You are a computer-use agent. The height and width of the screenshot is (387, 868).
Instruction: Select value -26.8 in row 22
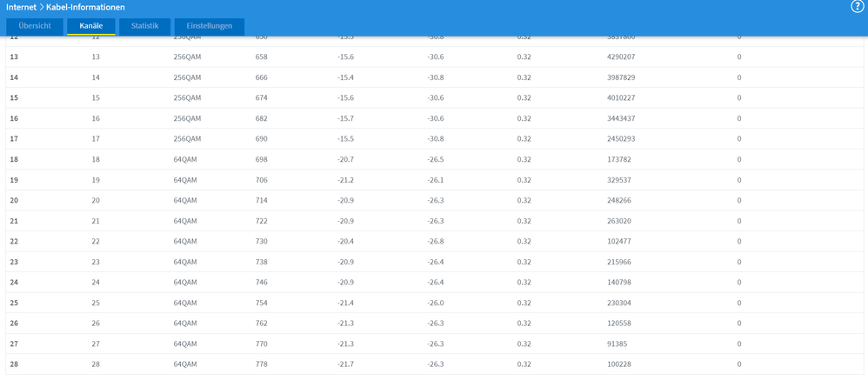436,242
